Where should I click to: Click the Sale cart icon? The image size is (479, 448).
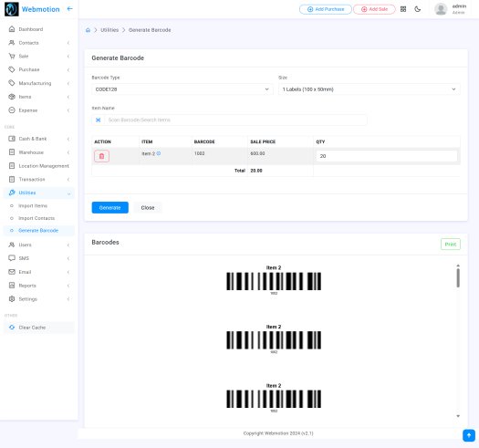[12, 57]
